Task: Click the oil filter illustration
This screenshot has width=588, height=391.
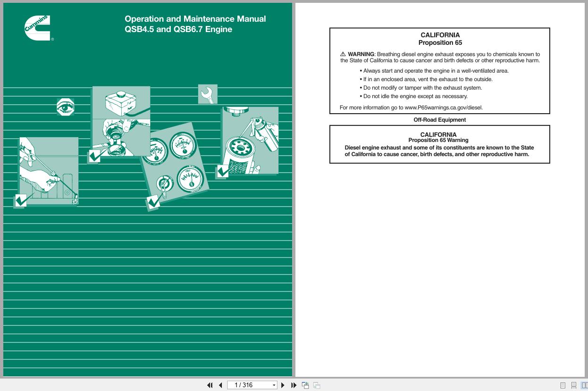Action: 250,141
